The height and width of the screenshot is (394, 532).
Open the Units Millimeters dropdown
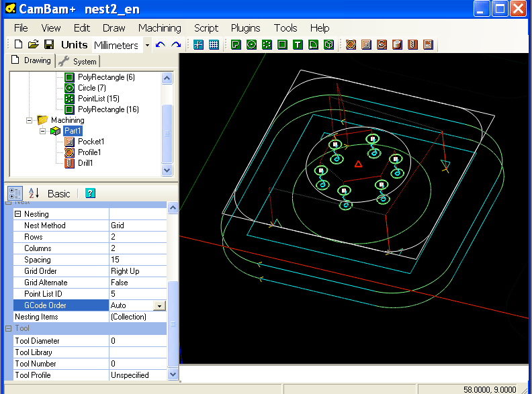click(147, 45)
